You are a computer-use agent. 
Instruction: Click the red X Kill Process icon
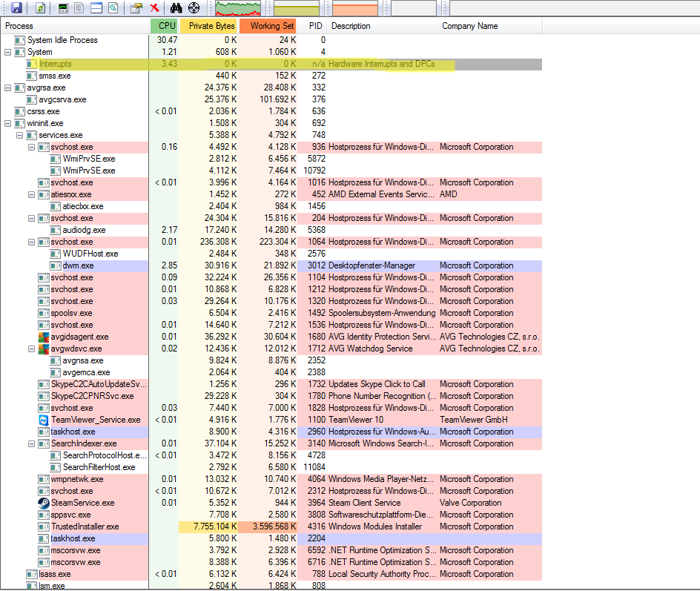pyautogui.click(x=154, y=7)
